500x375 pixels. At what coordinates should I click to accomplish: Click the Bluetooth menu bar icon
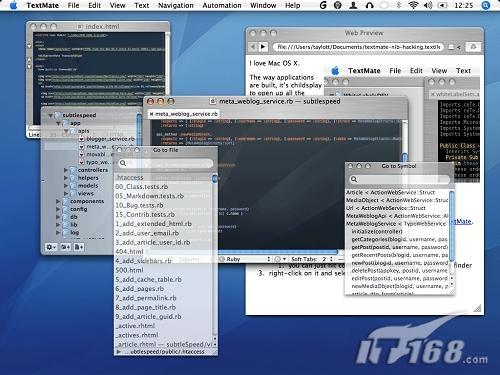point(399,5)
